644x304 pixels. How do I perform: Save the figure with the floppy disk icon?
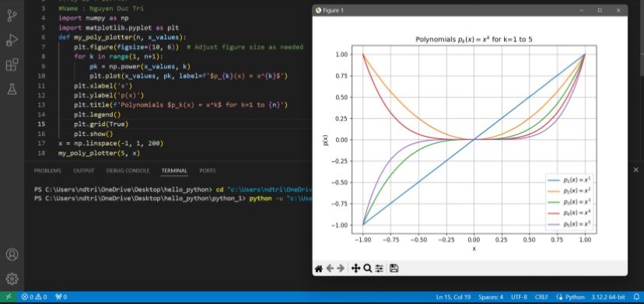(394, 268)
